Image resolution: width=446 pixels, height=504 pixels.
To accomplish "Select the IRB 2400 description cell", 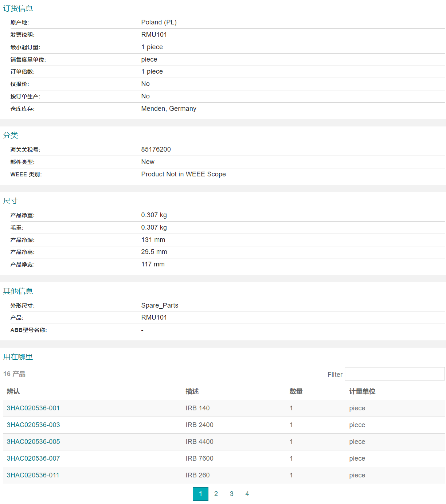I will [199, 425].
